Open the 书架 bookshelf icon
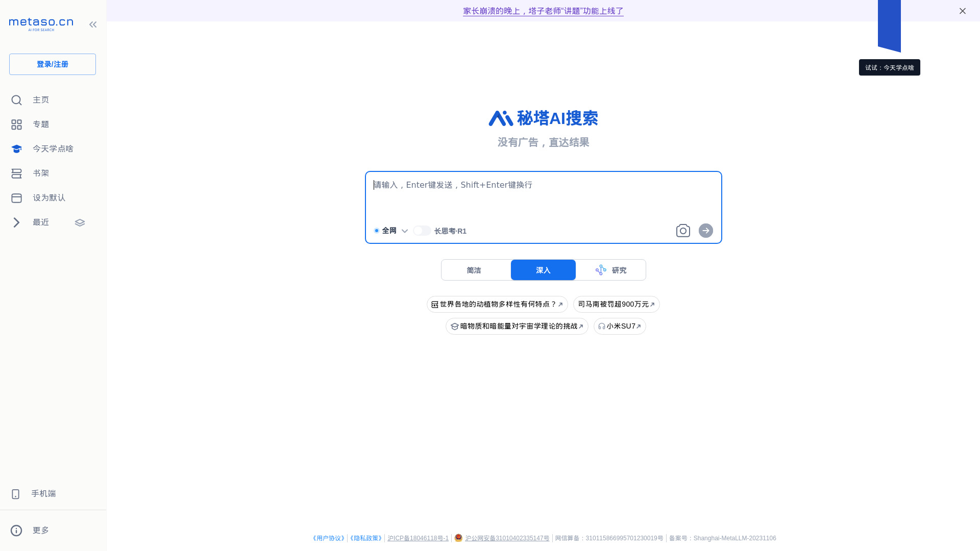 tap(16, 173)
